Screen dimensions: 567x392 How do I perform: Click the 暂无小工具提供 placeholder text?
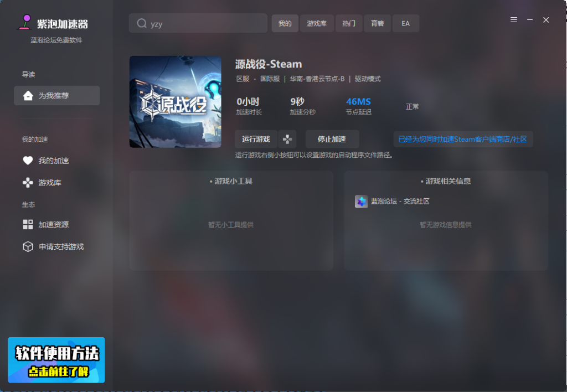pos(231,225)
